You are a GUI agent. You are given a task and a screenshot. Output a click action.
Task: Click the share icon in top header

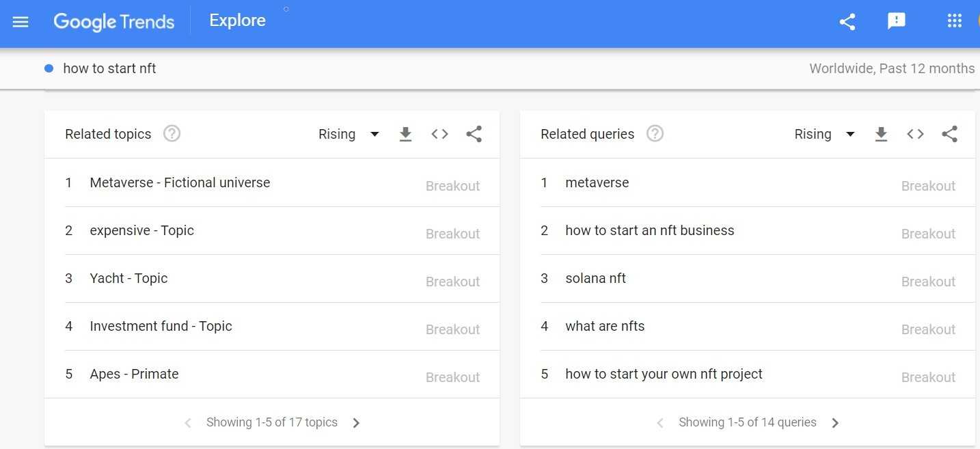pos(847,22)
